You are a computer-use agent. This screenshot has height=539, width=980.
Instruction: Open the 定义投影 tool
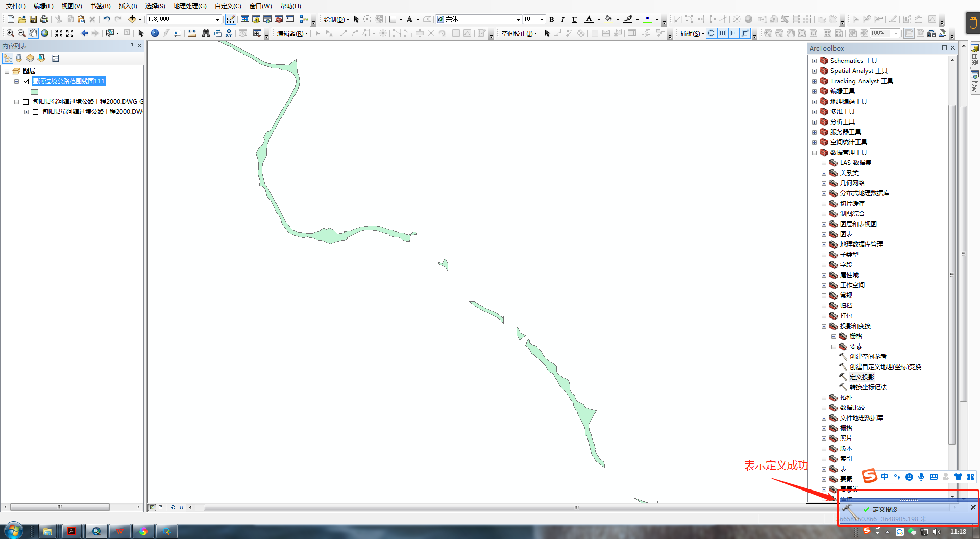pos(862,377)
